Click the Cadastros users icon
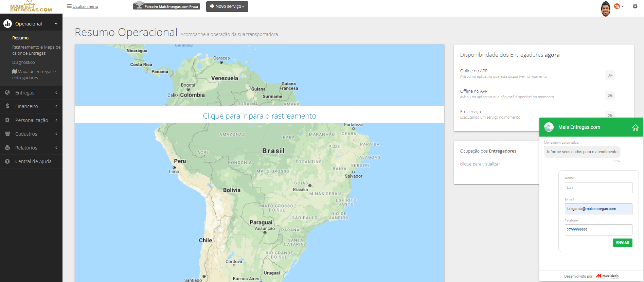The width and height of the screenshot is (644, 282). coord(7,134)
